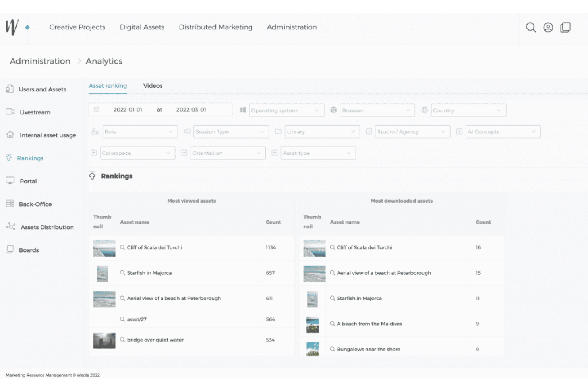Click the 1134 count value

[271, 247]
